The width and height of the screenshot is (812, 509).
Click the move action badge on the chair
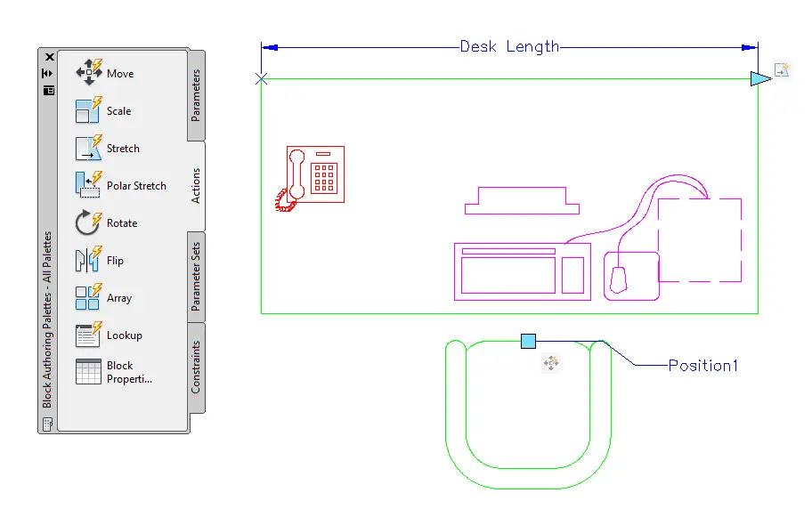pyautogui.click(x=551, y=362)
